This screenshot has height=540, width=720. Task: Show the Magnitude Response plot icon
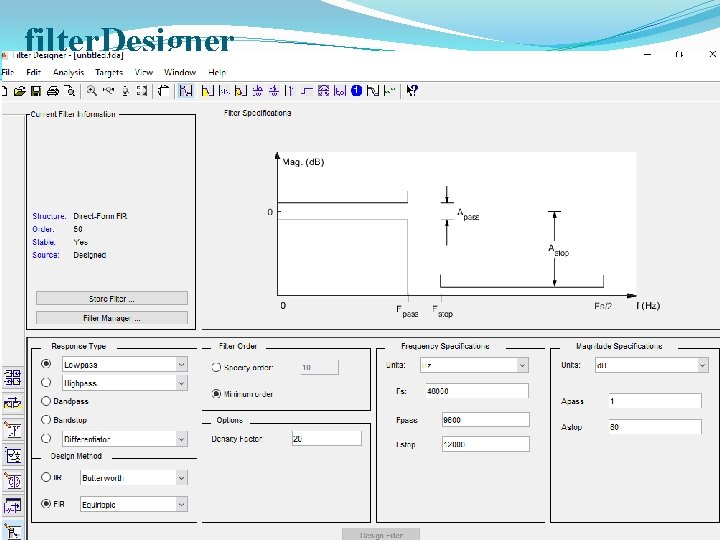point(208,91)
